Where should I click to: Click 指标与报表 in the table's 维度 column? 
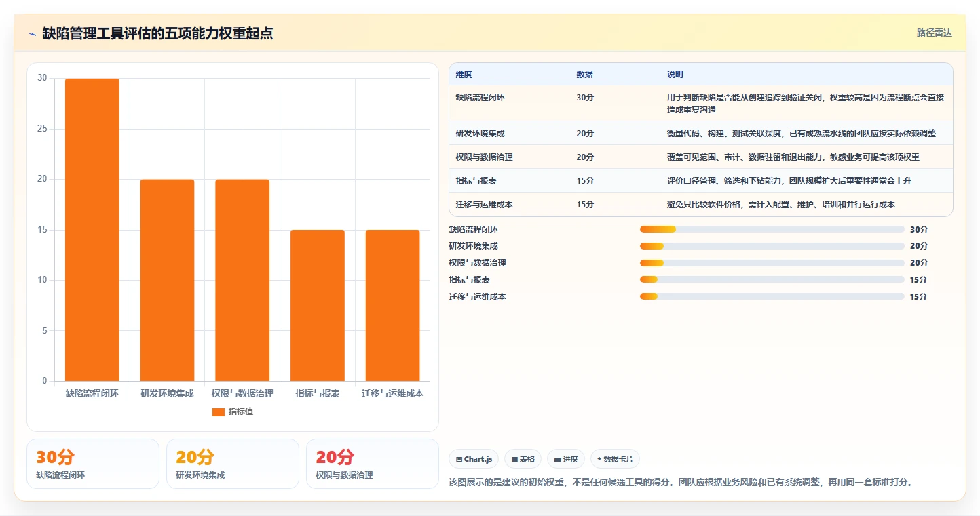pos(476,181)
